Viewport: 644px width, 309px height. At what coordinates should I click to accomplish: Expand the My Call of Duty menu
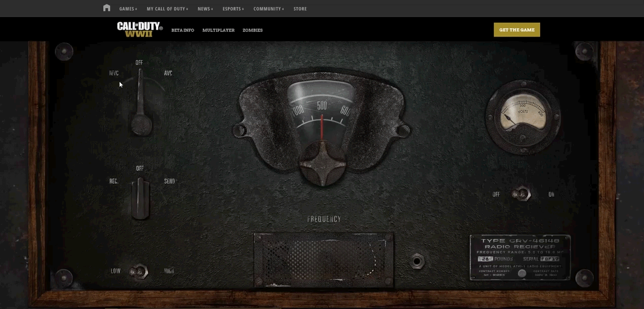tap(167, 9)
